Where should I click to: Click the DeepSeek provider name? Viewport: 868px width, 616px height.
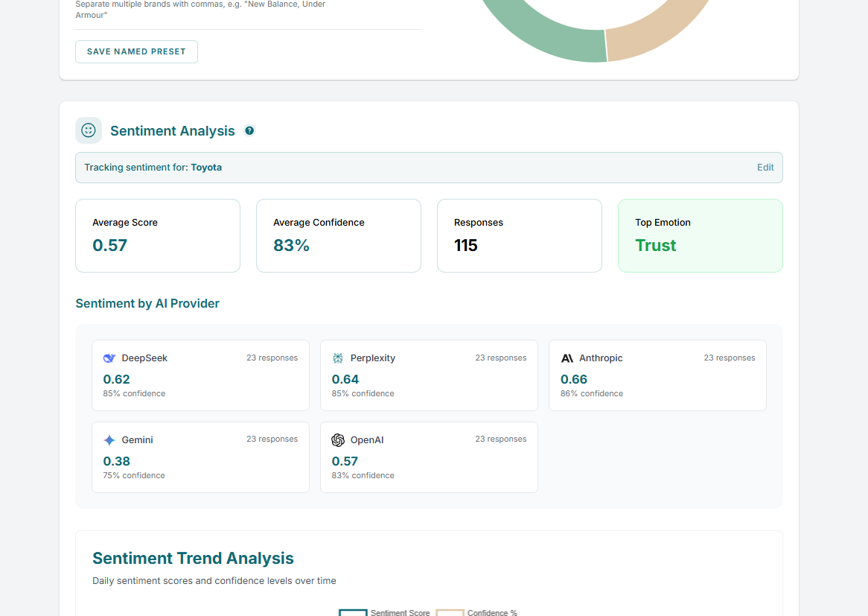pos(144,358)
